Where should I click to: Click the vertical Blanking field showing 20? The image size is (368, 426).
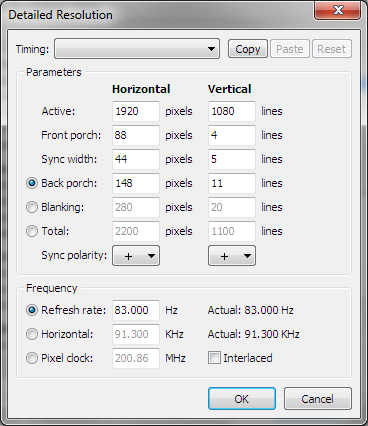click(232, 207)
